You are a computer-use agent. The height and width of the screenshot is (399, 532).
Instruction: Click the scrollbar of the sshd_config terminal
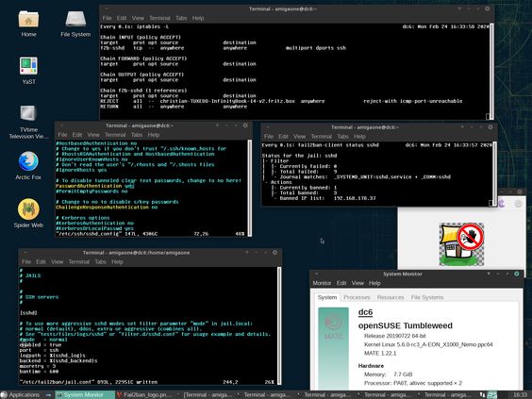pyautogui.click(x=250, y=188)
